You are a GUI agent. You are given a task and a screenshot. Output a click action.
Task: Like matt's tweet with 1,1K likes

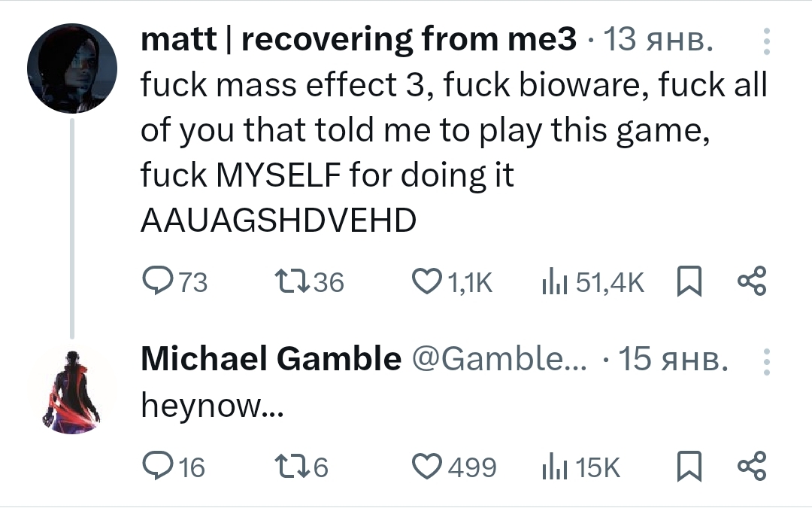[452, 282]
